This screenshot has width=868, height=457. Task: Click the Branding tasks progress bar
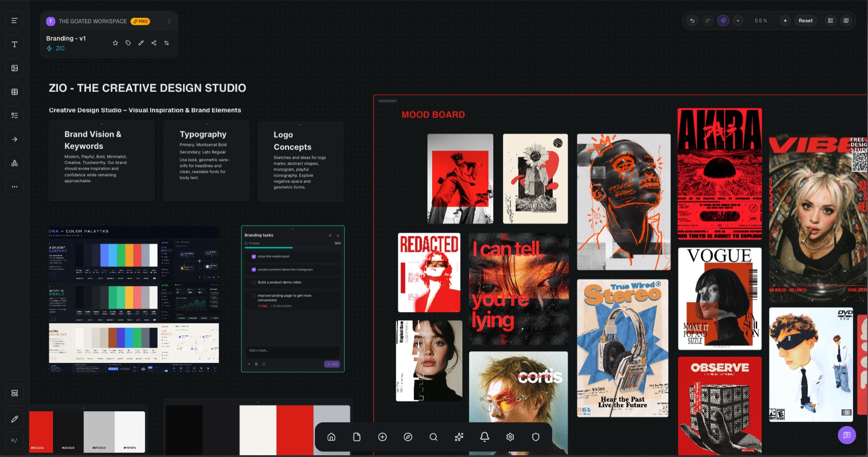click(x=293, y=248)
